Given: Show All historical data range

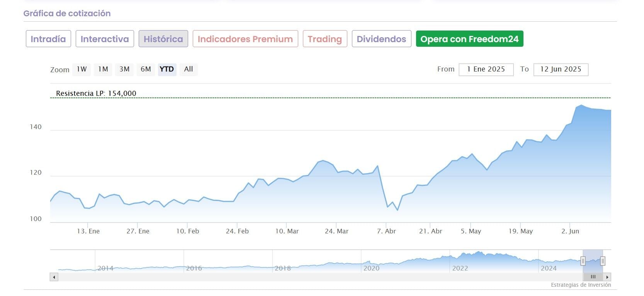Looking at the screenshot, I should coord(189,70).
